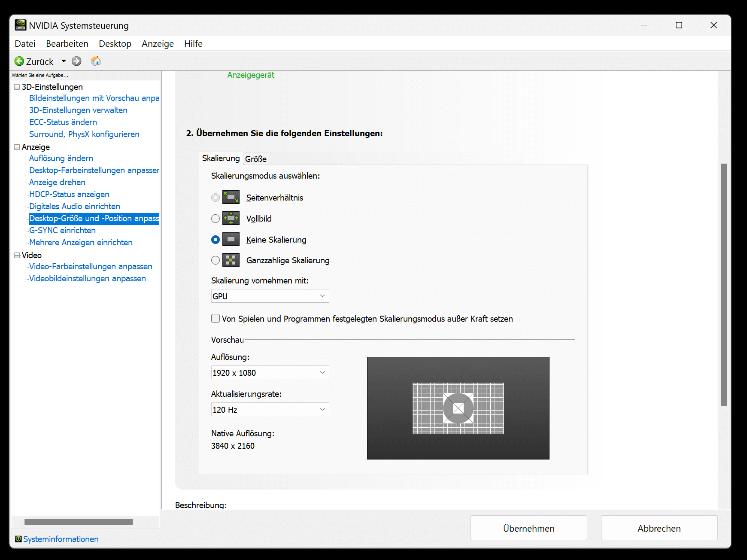Select Desktop-Größe und -Position anpassen
747x560 pixels.
[x=94, y=218]
